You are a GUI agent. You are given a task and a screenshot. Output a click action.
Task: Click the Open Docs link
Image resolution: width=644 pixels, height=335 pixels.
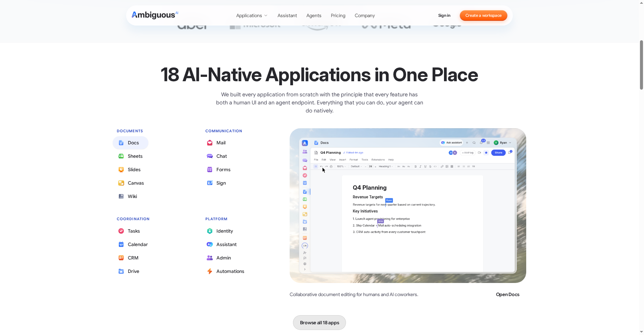click(507, 294)
